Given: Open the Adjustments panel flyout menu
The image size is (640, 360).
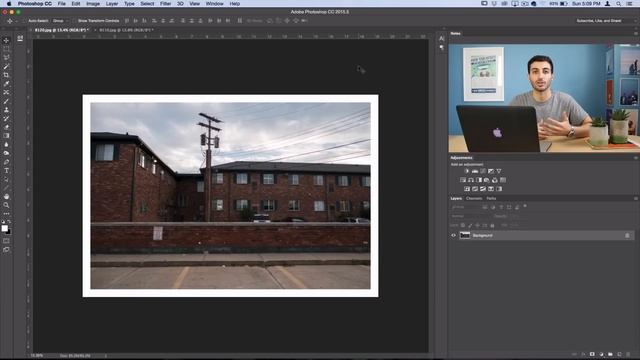Looking at the screenshot, I should (x=636, y=158).
